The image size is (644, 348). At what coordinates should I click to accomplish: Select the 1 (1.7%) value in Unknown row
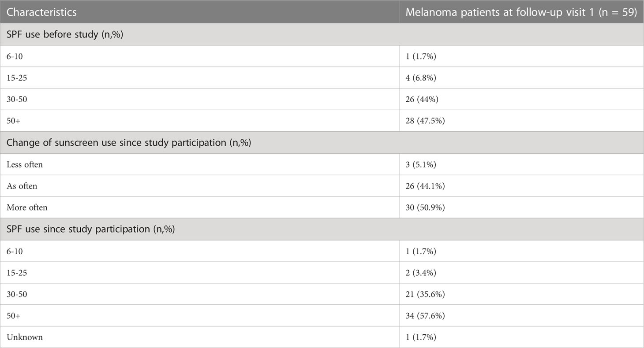pos(420,337)
